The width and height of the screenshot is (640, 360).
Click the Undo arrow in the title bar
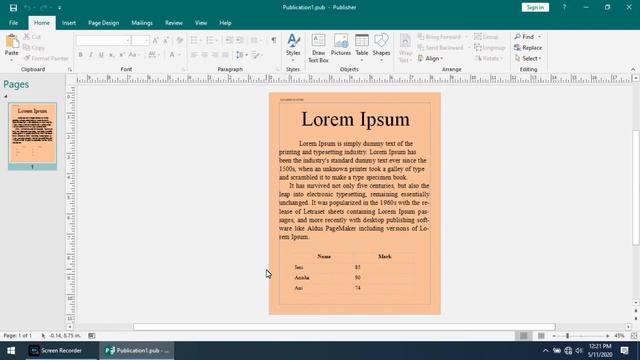click(x=27, y=7)
